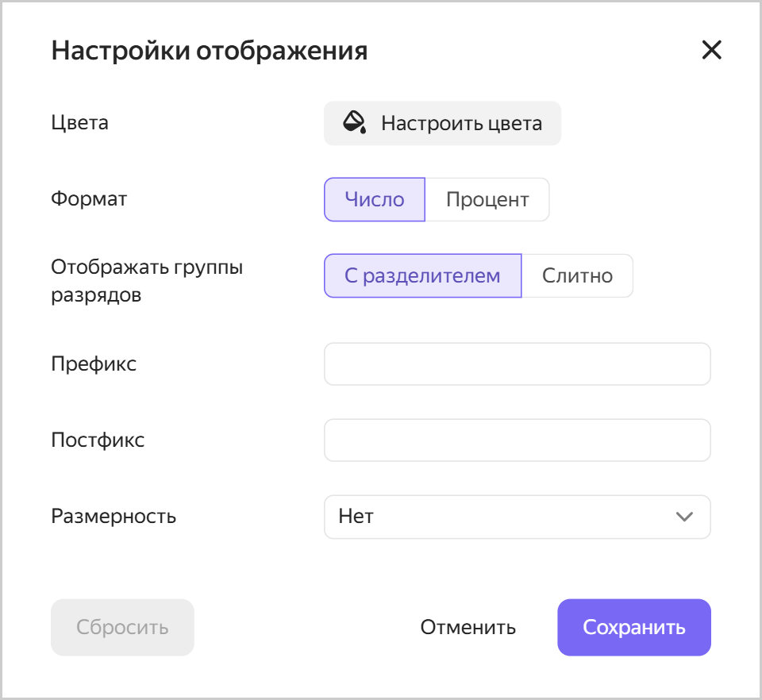
Task: Click inside the Постфикс input field
Action: (x=516, y=440)
